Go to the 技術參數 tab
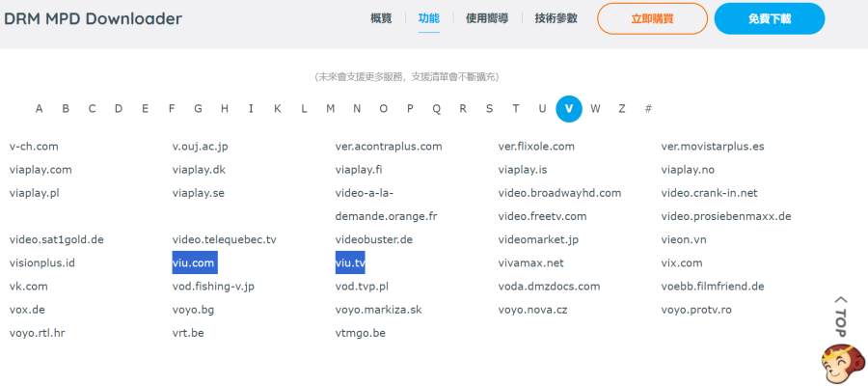This screenshot has width=868, height=386. pyautogui.click(x=556, y=18)
